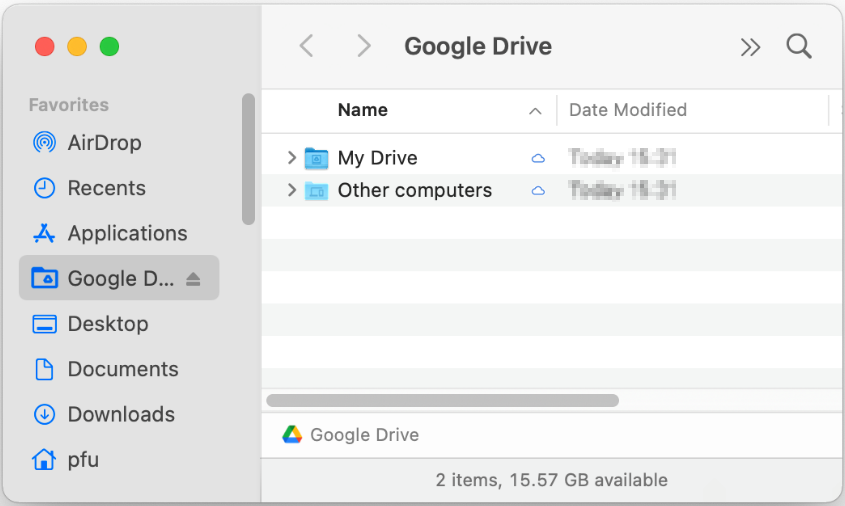845x506 pixels.
Task: Open Recents in the sidebar
Action: (x=106, y=188)
